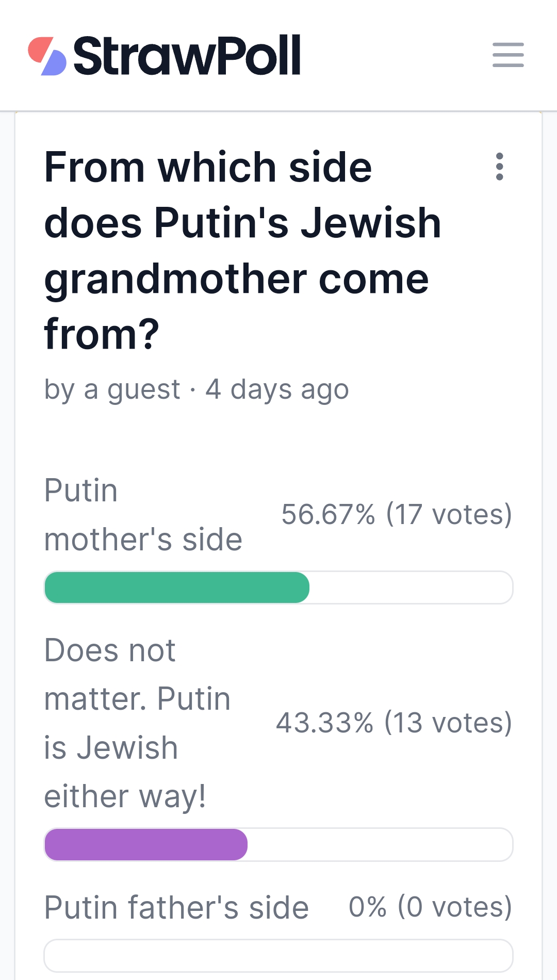Click the StrawPoll red and blue logo icon
Viewport: 557px width, 980px height.
[x=47, y=56]
